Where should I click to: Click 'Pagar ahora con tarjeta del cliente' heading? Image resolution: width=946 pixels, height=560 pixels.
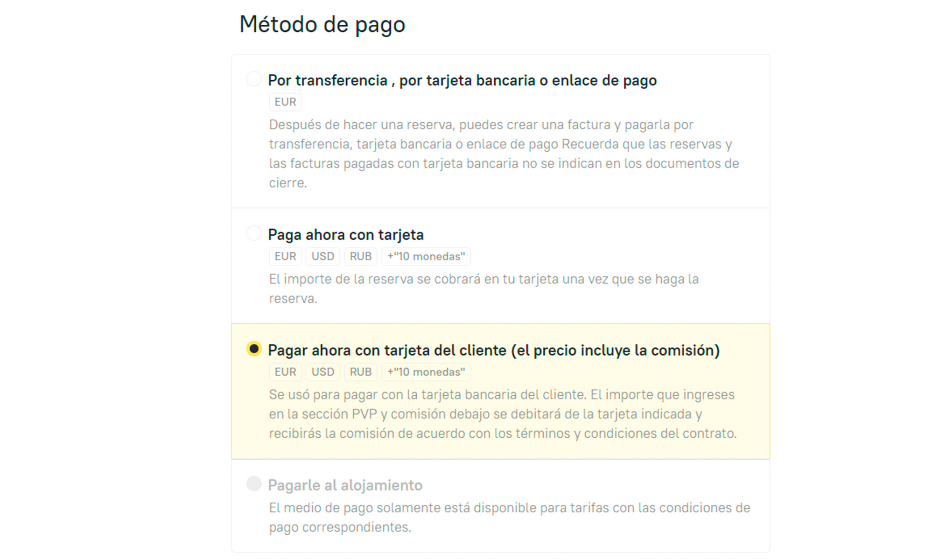(494, 350)
